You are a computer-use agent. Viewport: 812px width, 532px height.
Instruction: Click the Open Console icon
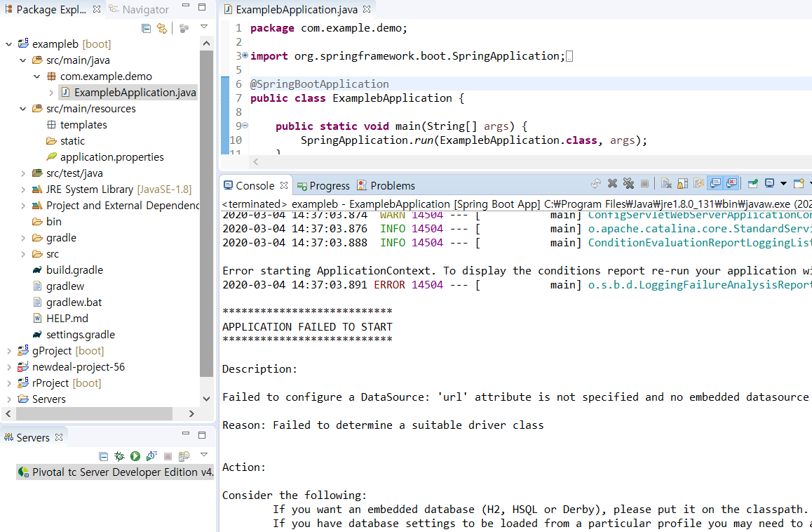[799, 183]
